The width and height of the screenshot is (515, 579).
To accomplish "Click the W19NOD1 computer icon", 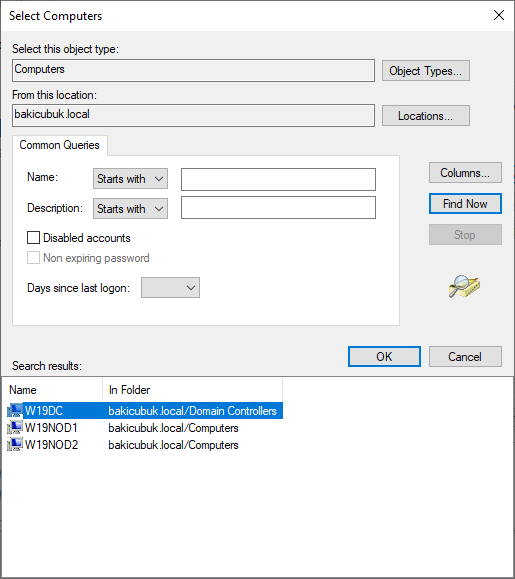I will point(15,428).
